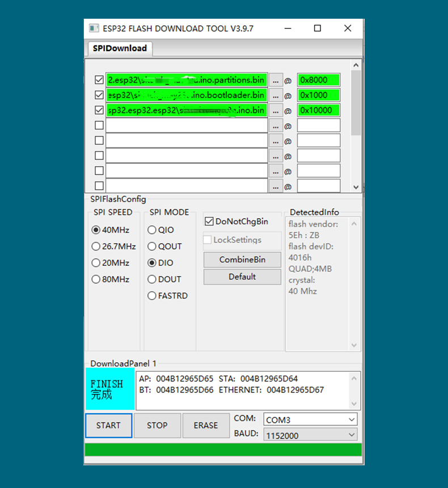
Task: Click the CombineBin button
Action: (242, 260)
